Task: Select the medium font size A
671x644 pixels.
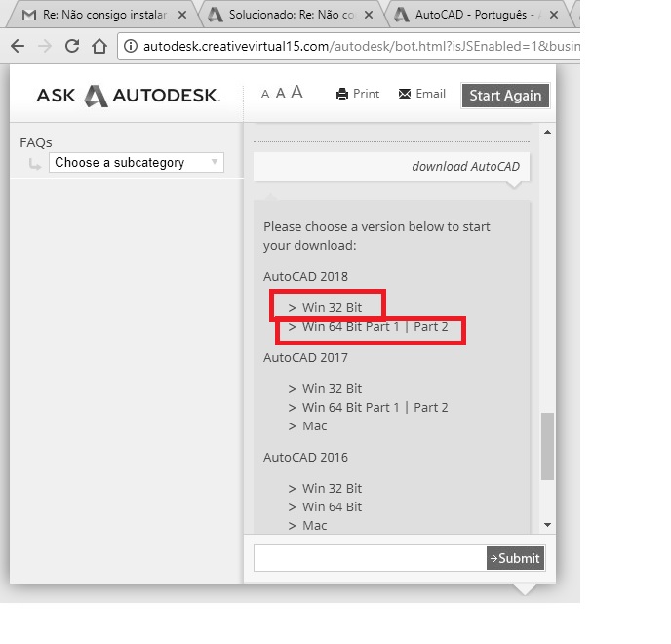Action: coord(280,93)
